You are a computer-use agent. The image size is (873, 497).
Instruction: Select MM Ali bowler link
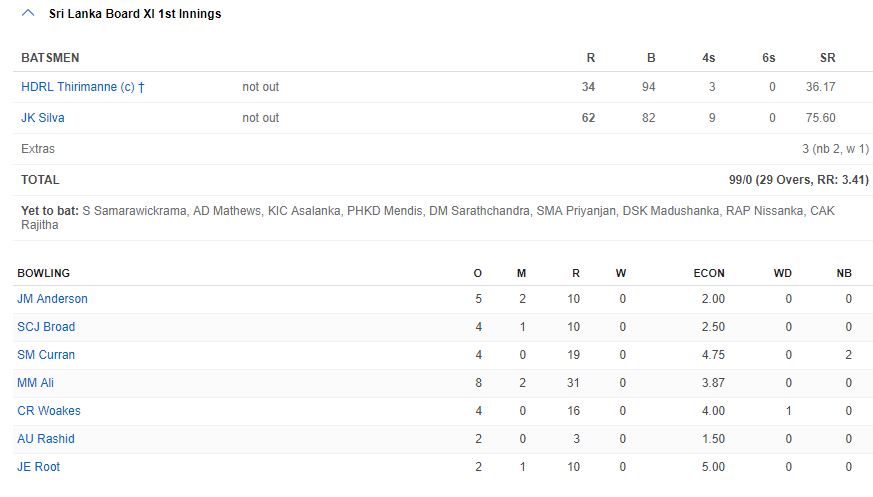[x=35, y=383]
